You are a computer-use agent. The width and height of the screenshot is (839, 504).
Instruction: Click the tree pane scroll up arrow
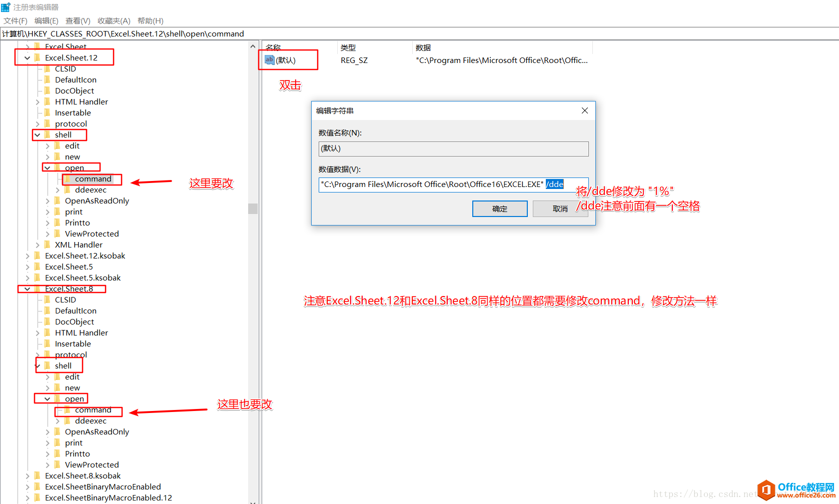coord(253,46)
